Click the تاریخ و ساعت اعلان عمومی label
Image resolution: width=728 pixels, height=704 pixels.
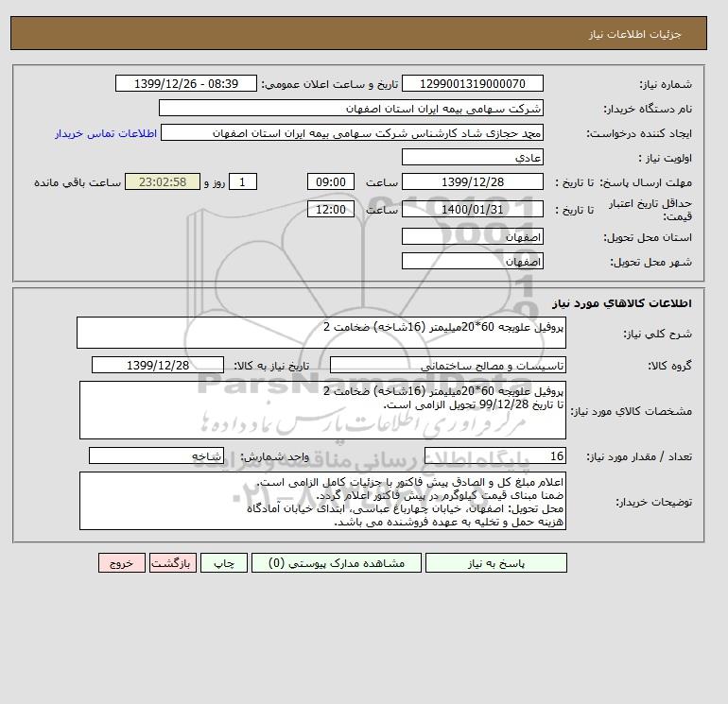point(330,84)
